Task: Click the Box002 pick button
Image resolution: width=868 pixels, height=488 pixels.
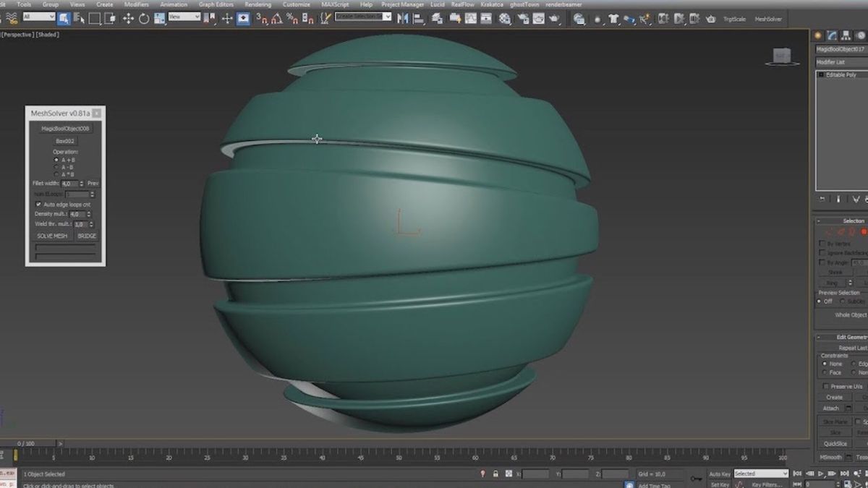Action: point(65,141)
